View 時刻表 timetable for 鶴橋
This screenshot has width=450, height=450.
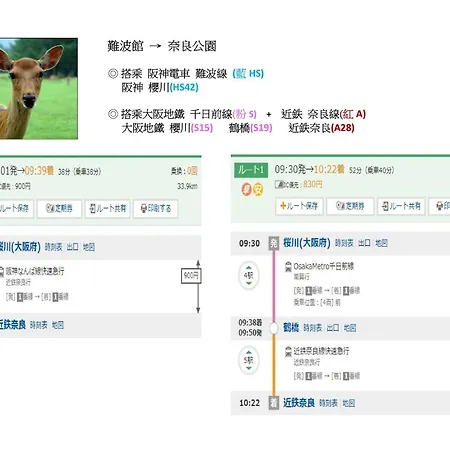coord(312,328)
